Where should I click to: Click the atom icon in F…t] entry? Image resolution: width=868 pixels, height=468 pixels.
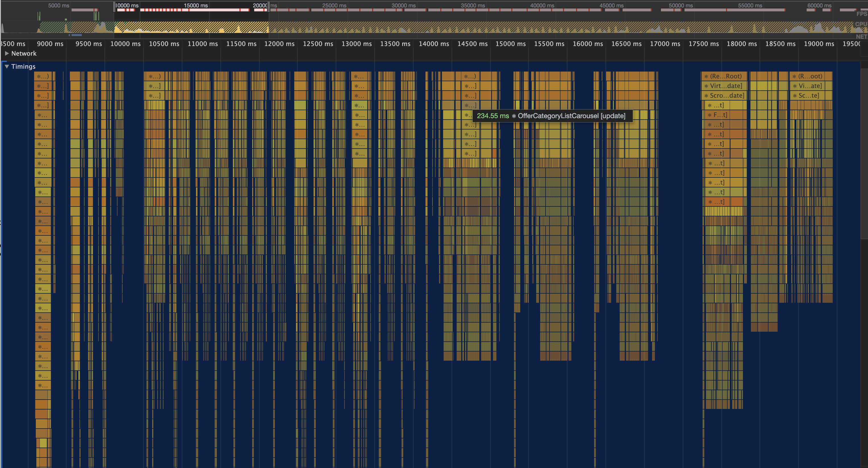[x=710, y=115]
